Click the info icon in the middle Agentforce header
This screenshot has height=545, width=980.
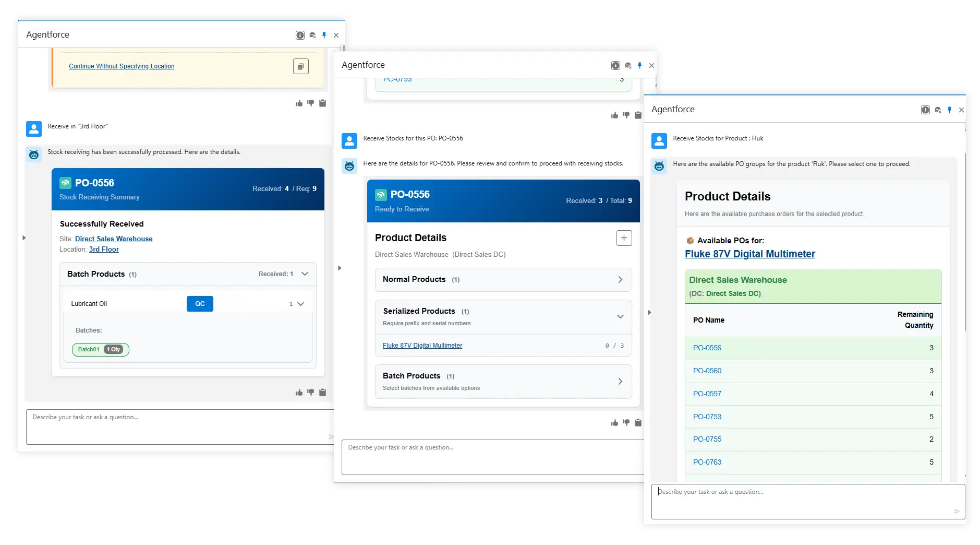pos(615,65)
